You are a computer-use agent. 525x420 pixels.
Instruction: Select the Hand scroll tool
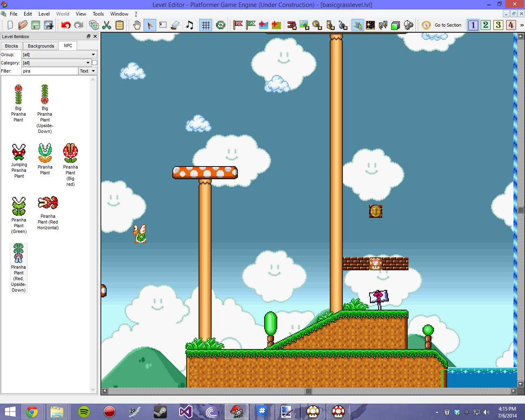point(137,25)
